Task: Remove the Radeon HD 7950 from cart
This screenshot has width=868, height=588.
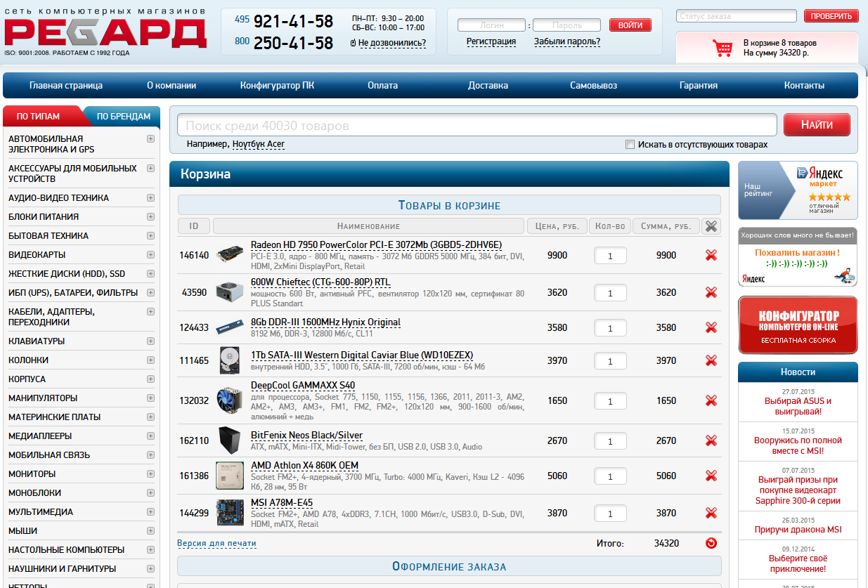Action: pos(711,255)
